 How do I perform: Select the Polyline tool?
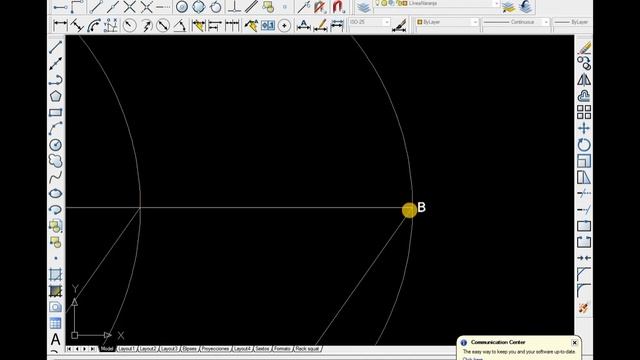[x=56, y=80]
